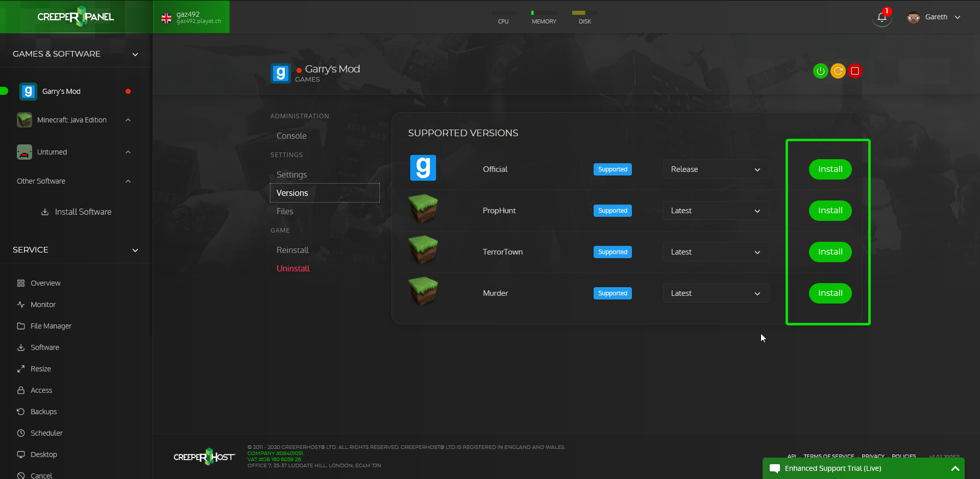The height and width of the screenshot is (479, 980).
Task: Open the Files menu item
Action: click(285, 211)
